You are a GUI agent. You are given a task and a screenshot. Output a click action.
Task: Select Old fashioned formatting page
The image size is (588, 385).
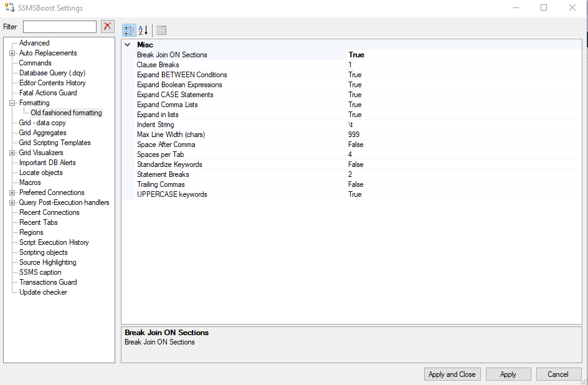[66, 112]
